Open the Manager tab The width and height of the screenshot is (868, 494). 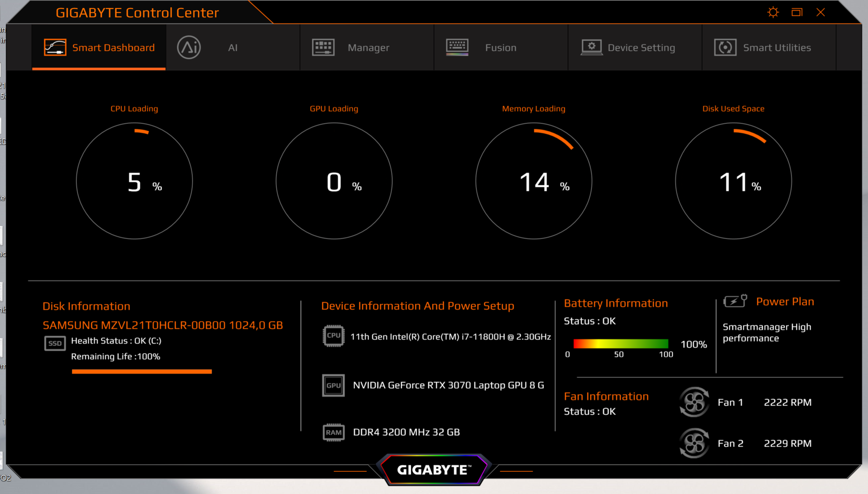tap(367, 47)
